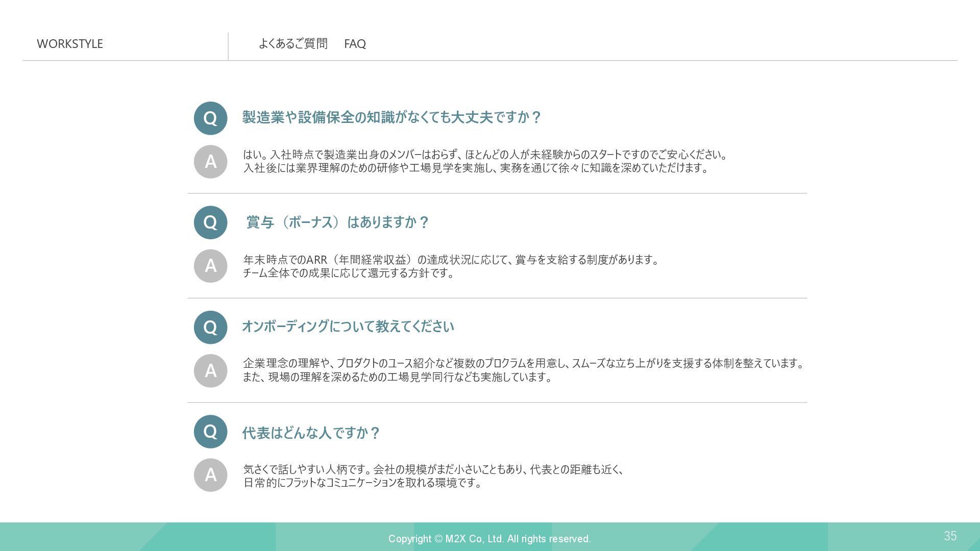This screenshot has height=551, width=980.
Task: Click the Q icon for the onboarding question
Action: click(210, 327)
